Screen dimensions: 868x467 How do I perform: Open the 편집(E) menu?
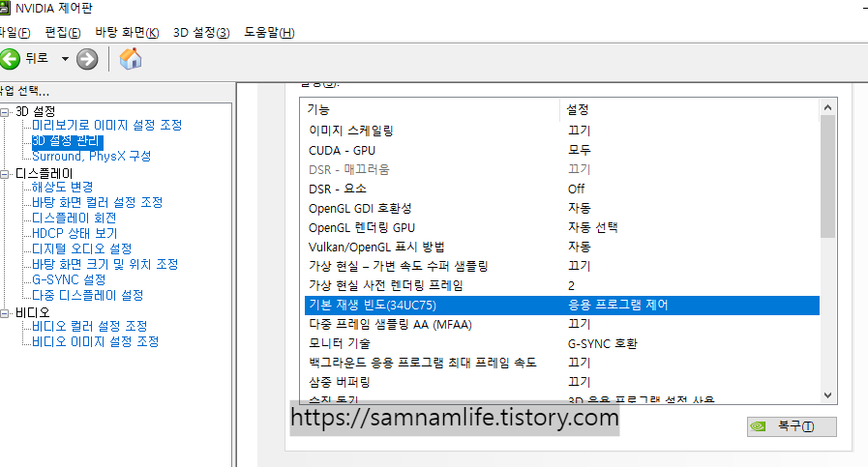pos(63,33)
